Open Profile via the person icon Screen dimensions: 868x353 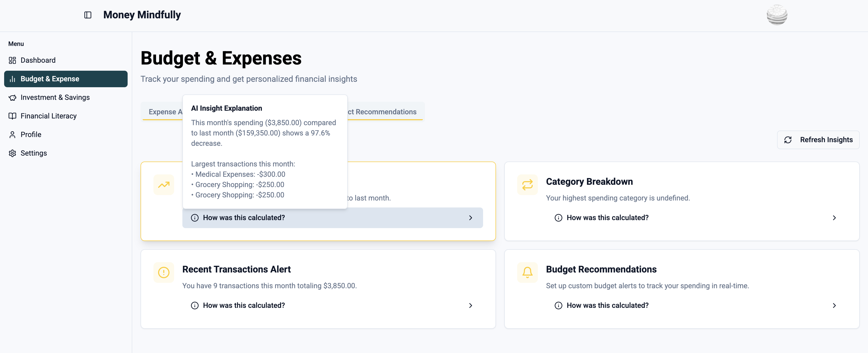coord(12,134)
